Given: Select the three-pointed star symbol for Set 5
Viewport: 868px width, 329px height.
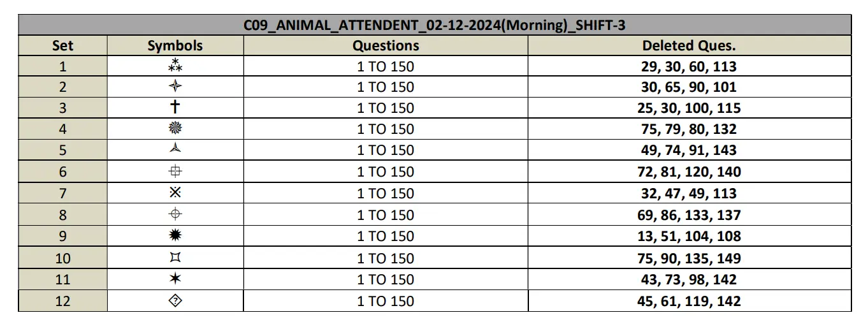Looking at the screenshot, I should coord(175,150).
